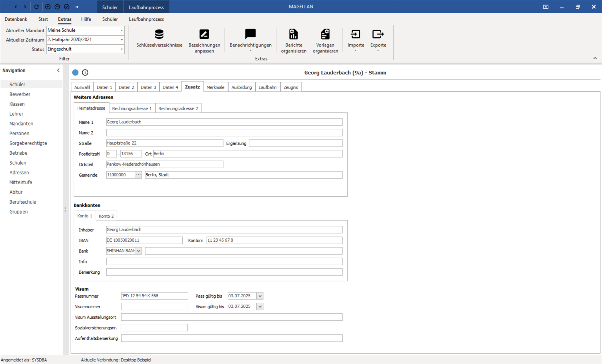Click the Exporte icon
602x364 pixels.
(x=378, y=34)
